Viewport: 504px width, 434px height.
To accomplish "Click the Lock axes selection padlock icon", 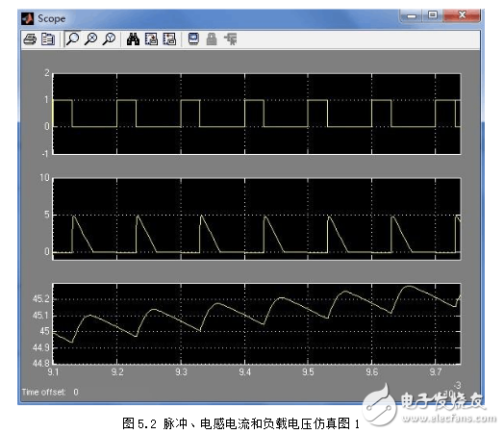I will point(212,38).
